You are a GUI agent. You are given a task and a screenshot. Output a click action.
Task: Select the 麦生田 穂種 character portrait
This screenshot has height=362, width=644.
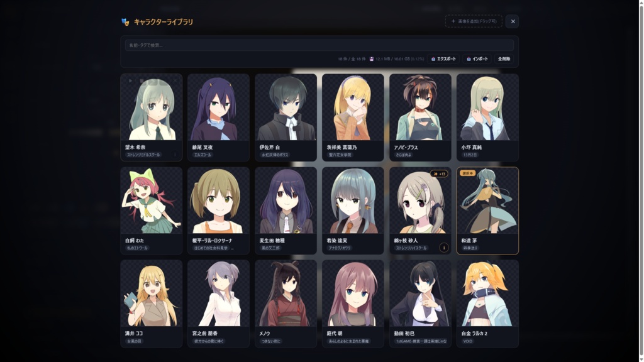click(286, 200)
